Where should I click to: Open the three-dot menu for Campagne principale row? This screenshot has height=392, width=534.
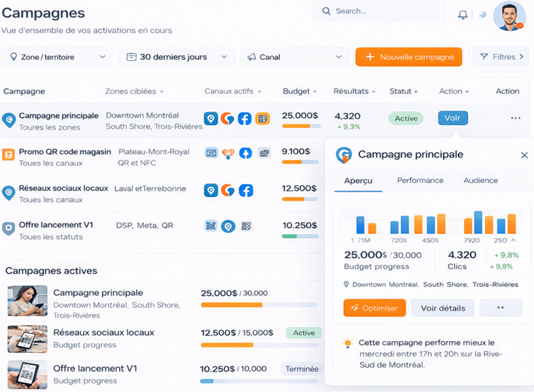click(x=515, y=118)
